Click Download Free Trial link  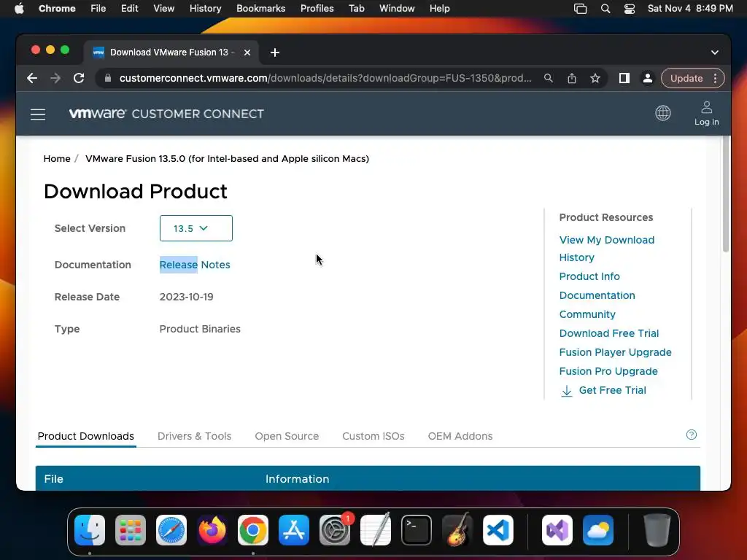pos(609,334)
